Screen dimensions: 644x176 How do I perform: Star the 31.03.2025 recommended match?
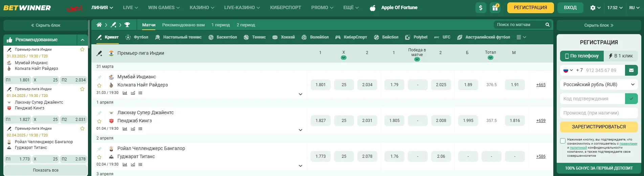(x=82, y=50)
